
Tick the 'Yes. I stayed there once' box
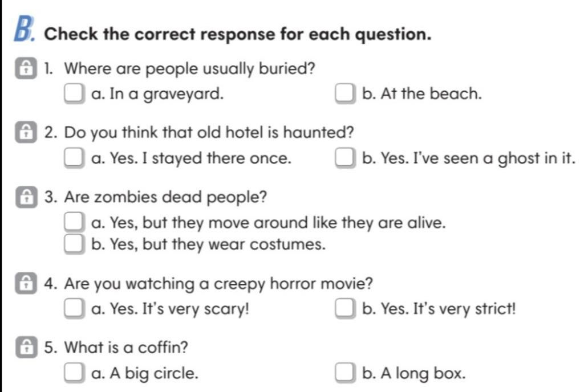[74, 158]
